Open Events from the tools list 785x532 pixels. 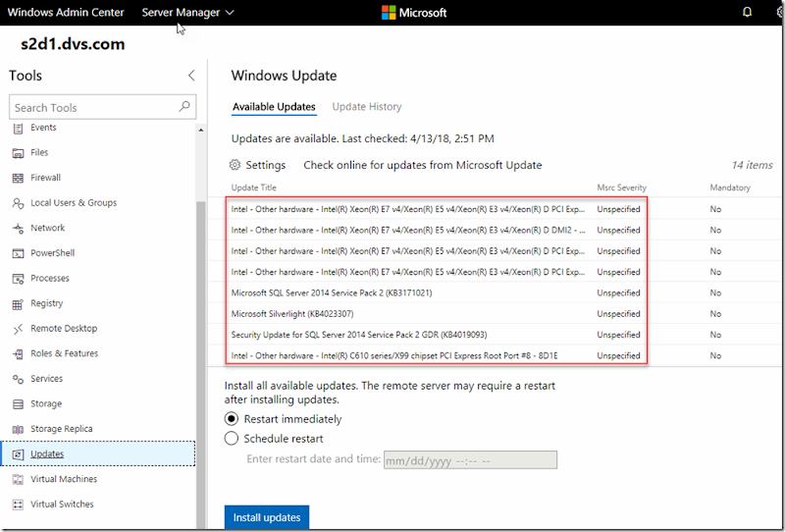click(x=43, y=128)
